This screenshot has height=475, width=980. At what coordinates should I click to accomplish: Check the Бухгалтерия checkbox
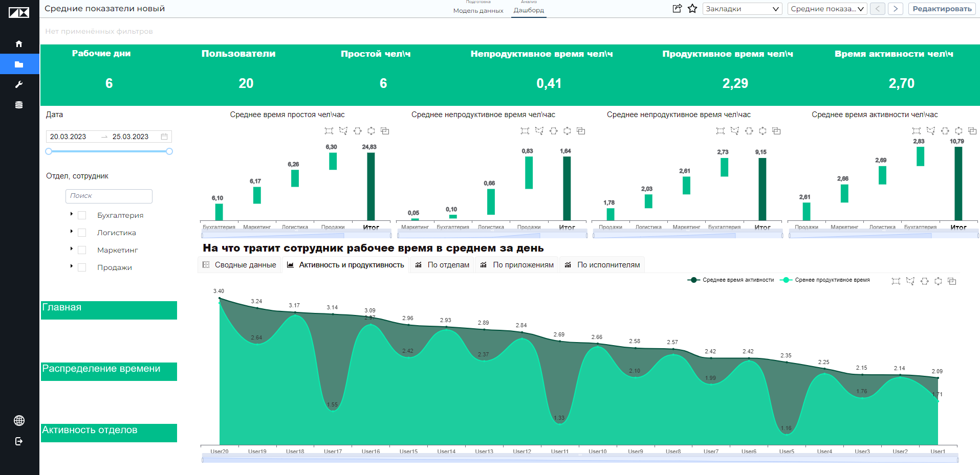(x=82, y=216)
